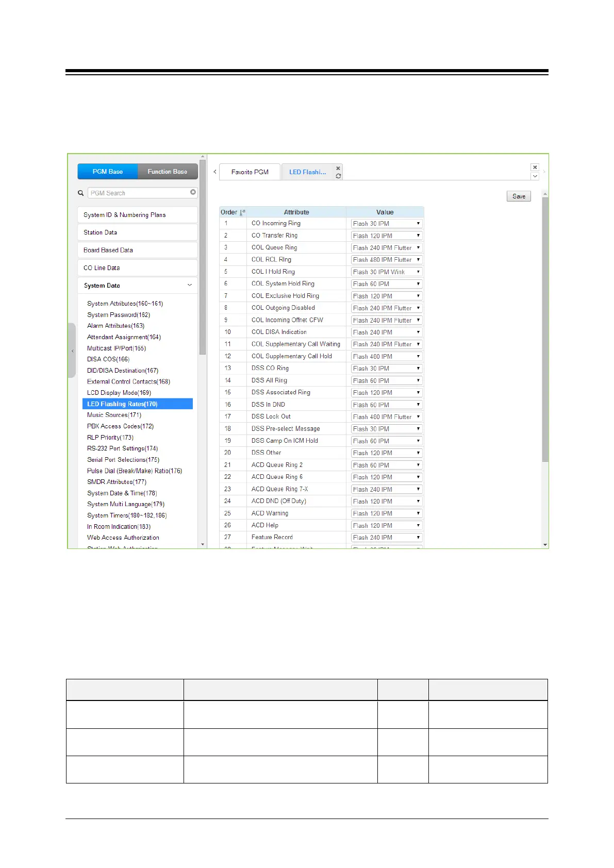Open System Multi Language(179)
This screenshot has height=868, width=614.
126,504
